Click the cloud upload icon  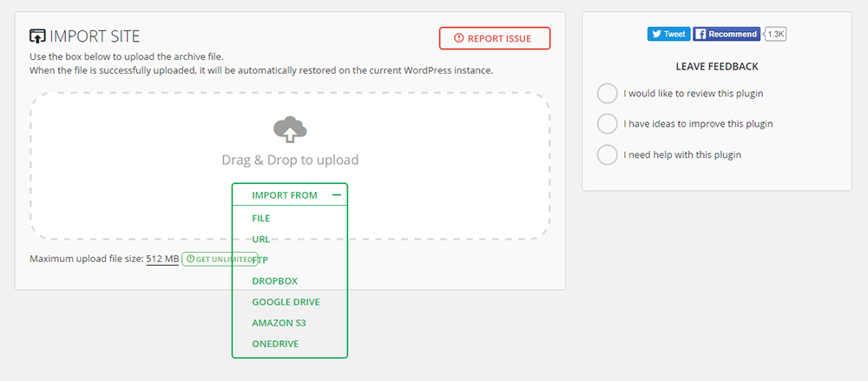coord(290,130)
